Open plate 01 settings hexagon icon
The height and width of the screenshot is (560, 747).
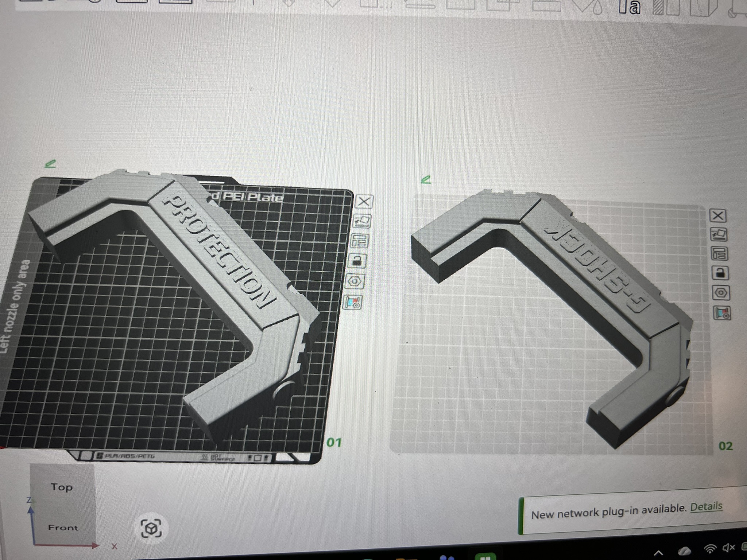point(355,281)
